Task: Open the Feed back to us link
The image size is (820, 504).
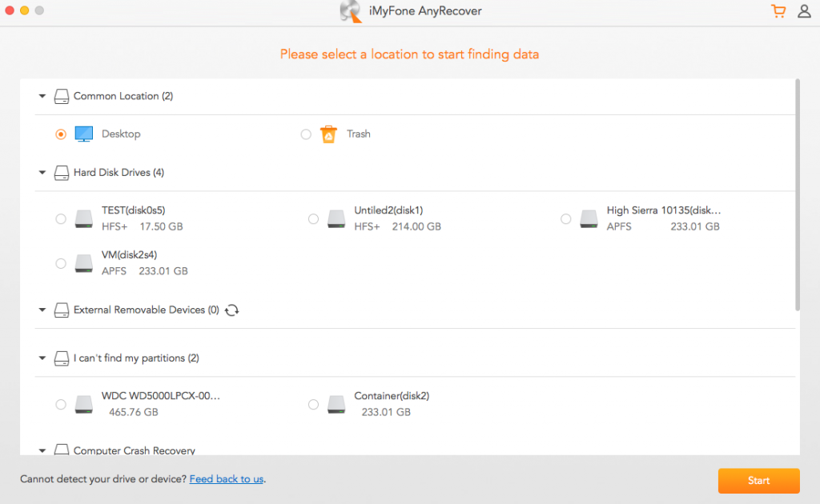Action: pos(226,479)
